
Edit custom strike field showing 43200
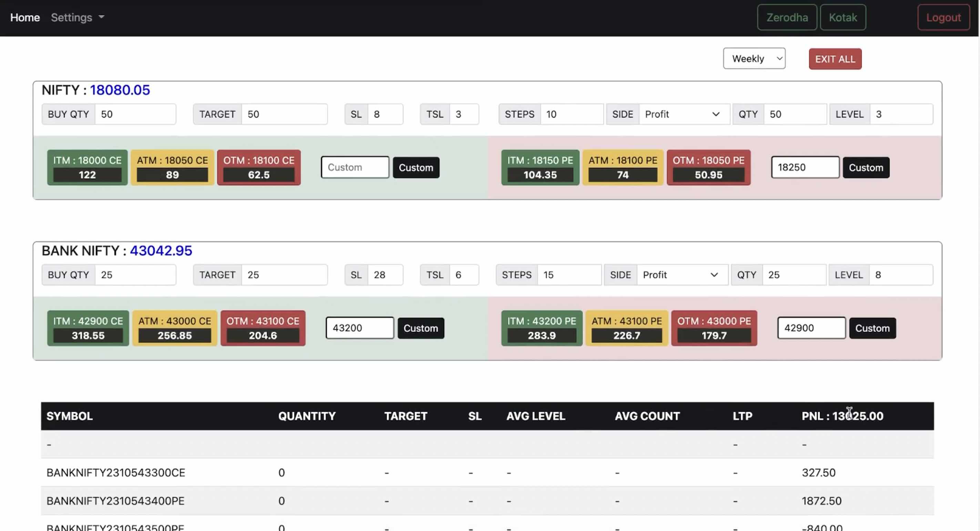(359, 328)
